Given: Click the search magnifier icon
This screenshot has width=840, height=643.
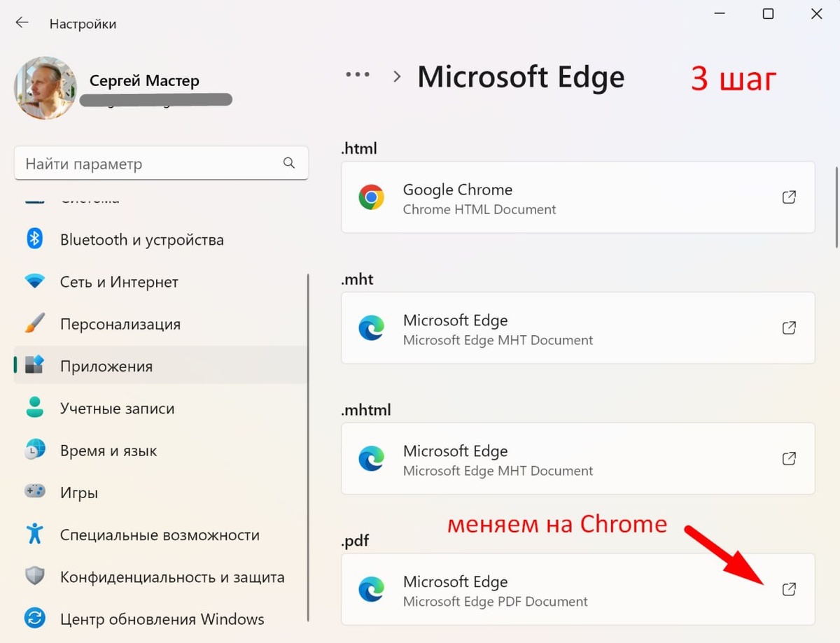Looking at the screenshot, I should 289,163.
